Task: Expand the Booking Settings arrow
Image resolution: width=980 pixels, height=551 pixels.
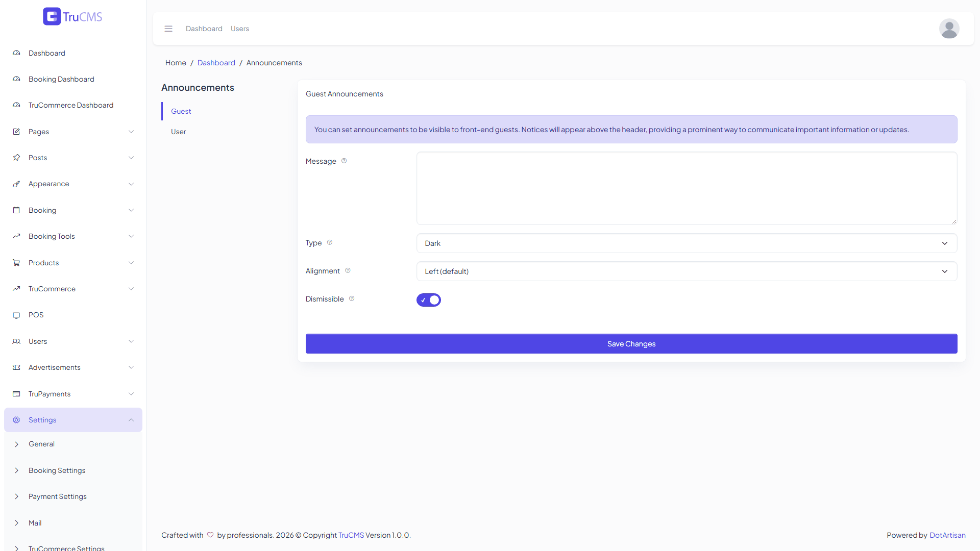Action: (x=16, y=470)
